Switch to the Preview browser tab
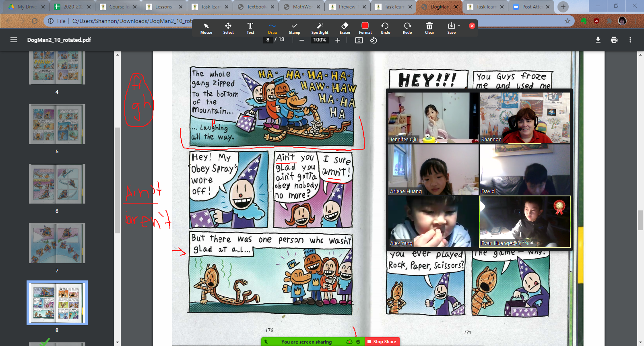 tap(348, 6)
